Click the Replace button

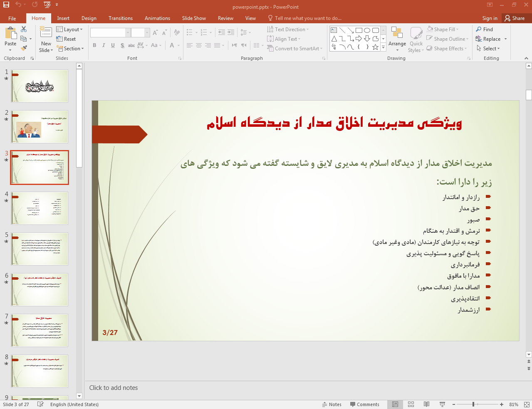coord(491,39)
